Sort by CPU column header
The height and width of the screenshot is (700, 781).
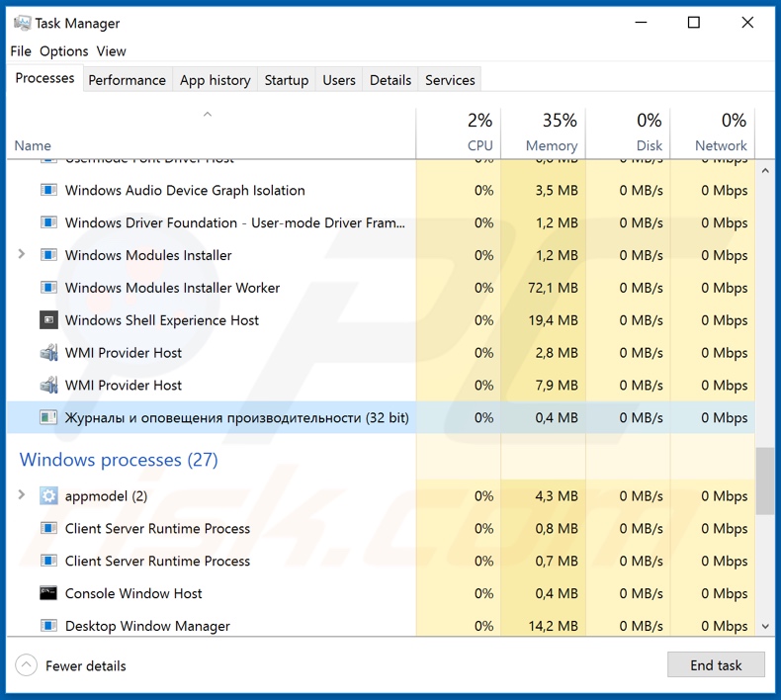pyautogui.click(x=459, y=133)
